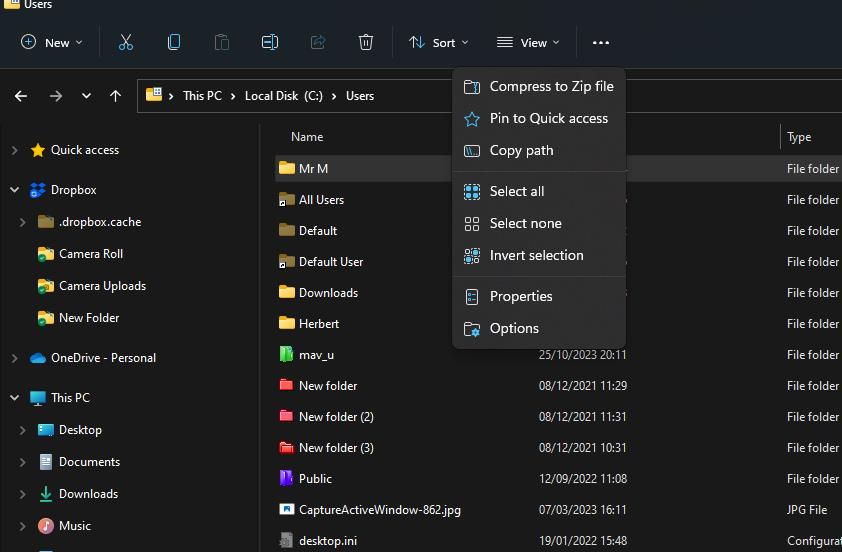Screen dimensions: 842x552
Task: Open the Sort dropdown
Action: [x=439, y=42]
